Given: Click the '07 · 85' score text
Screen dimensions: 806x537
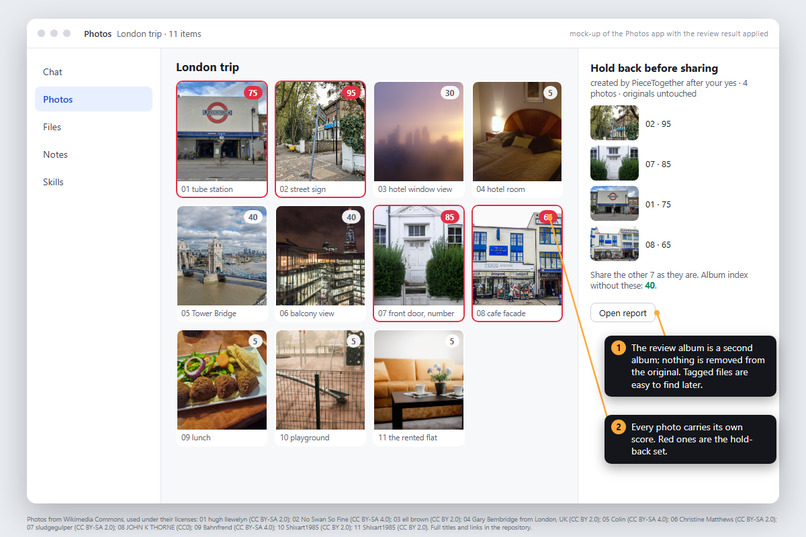Looking at the screenshot, I should click(658, 164).
